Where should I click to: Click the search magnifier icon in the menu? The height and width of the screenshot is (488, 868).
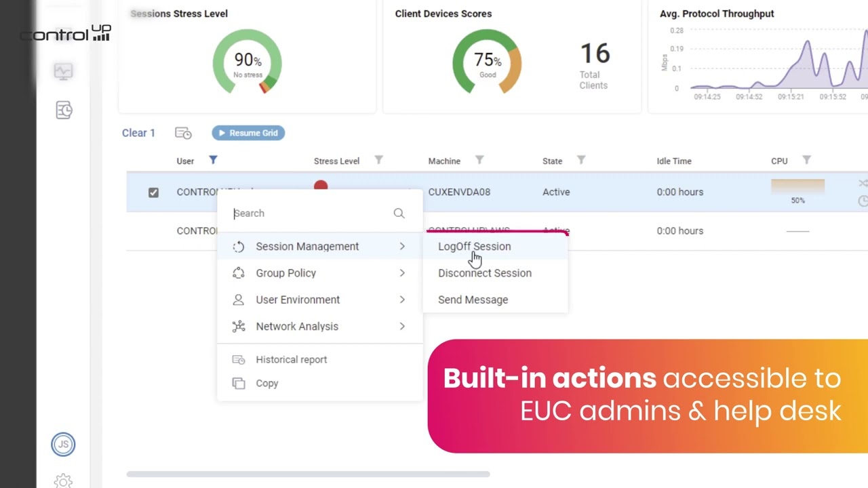tap(399, 213)
